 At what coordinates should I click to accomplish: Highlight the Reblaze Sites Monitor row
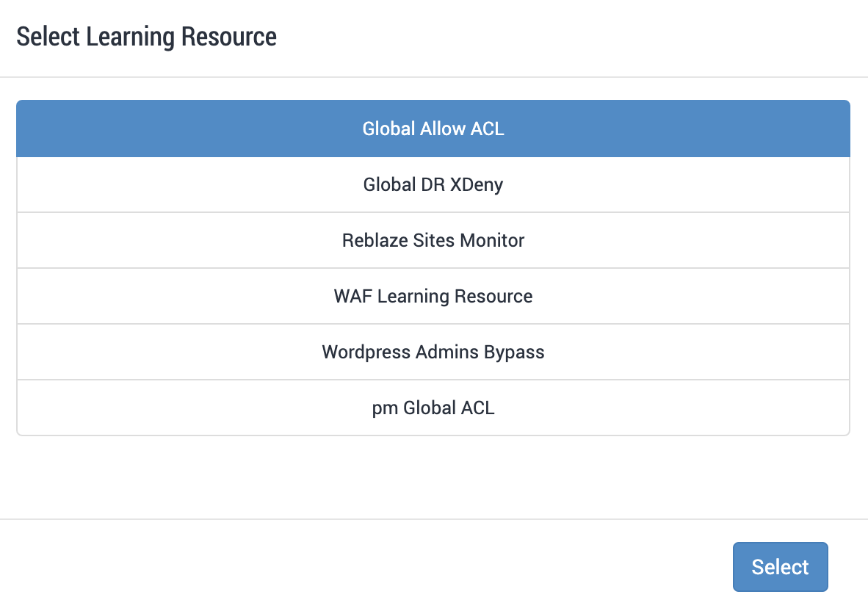pyautogui.click(x=433, y=240)
